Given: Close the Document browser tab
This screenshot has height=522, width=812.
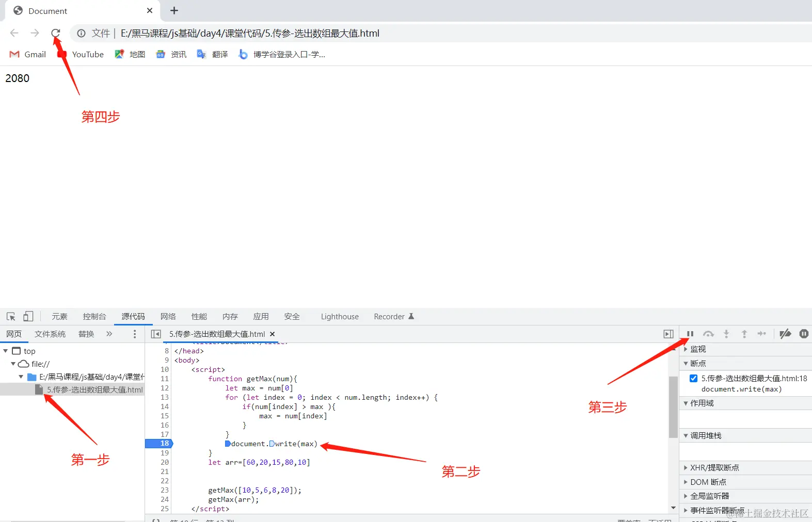Looking at the screenshot, I should (150, 10).
